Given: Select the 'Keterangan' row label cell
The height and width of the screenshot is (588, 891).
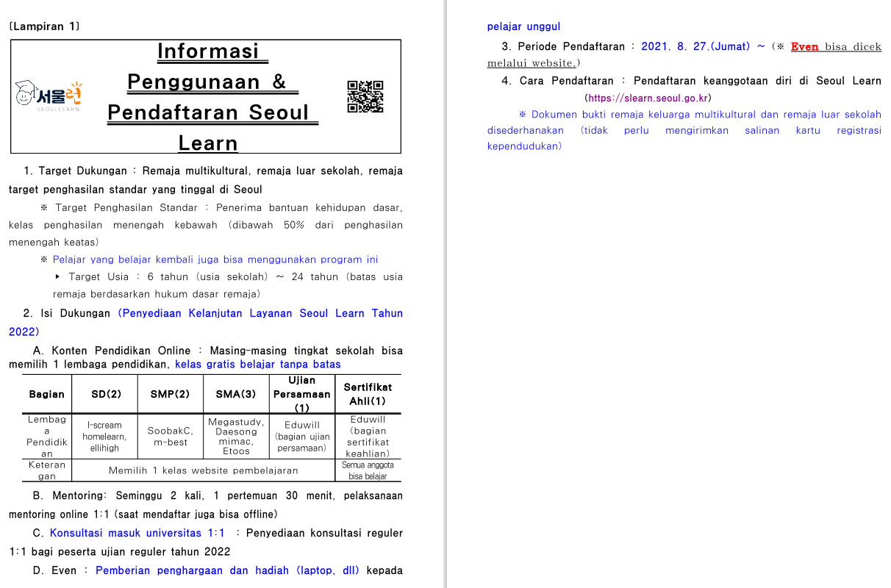Looking at the screenshot, I should pos(47,470).
